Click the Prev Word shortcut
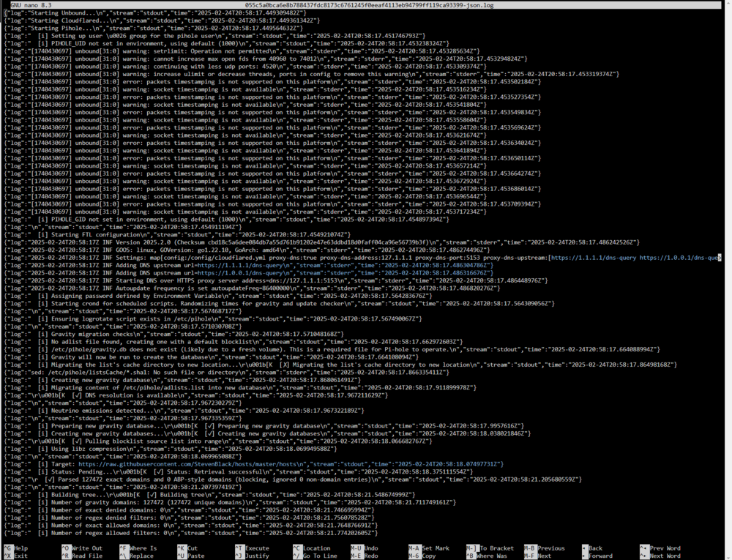Screen dimensions: 732x560 coord(660,548)
